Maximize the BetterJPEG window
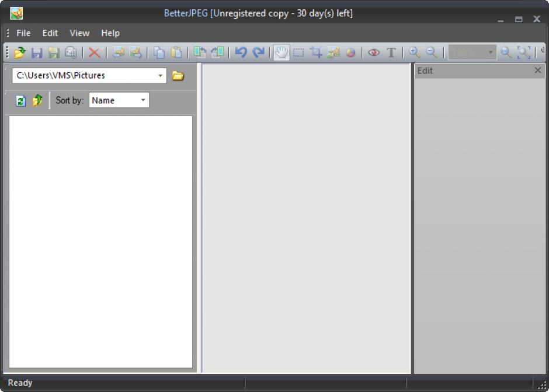Viewport: 549px width, 392px height. point(519,19)
